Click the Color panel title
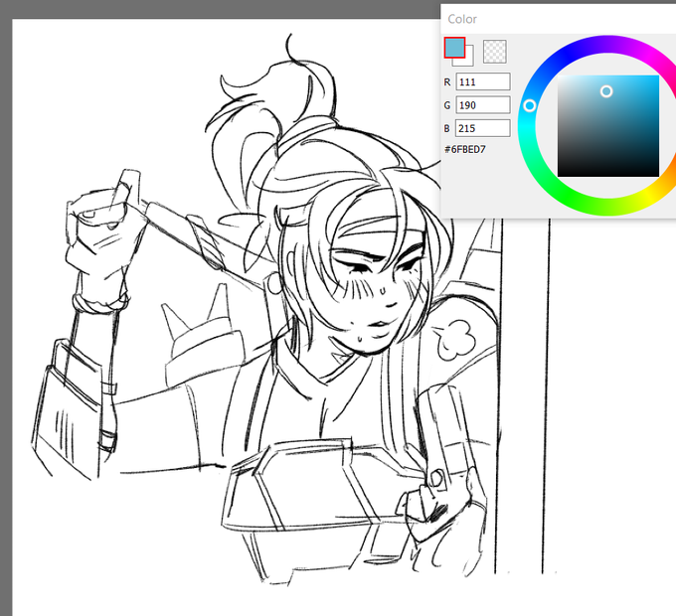This screenshot has width=676, height=616. point(462,19)
